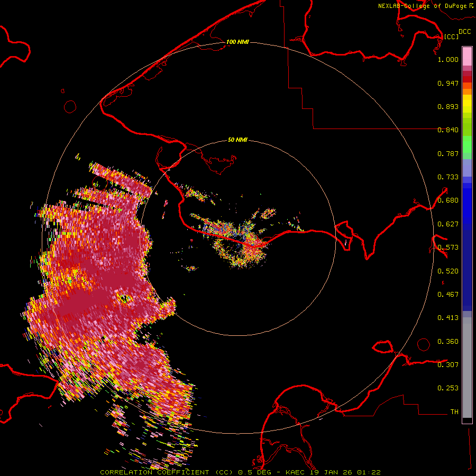476x476 pixels.
Task: Click the Correlation Coefficient product title caption
Action: point(240,472)
